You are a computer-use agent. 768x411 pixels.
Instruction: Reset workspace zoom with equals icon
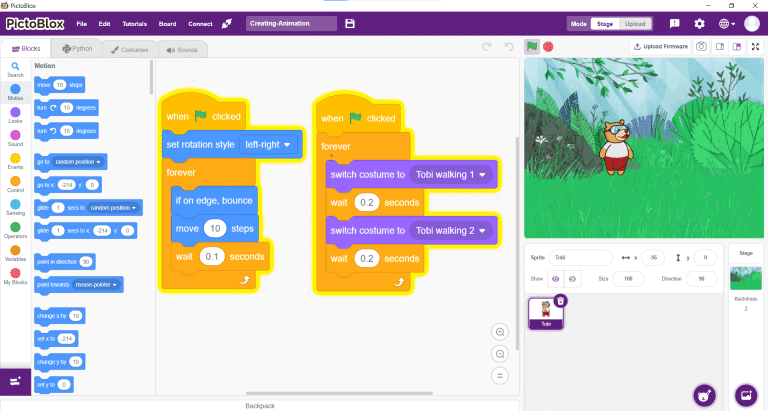pyautogui.click(x=500, y=376)
